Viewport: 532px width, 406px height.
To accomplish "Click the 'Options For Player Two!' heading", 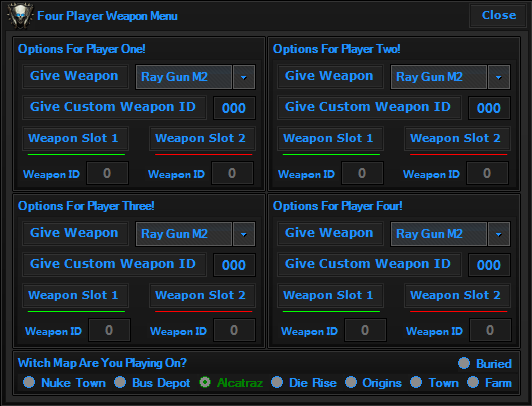I will click(x=337, y=49).
